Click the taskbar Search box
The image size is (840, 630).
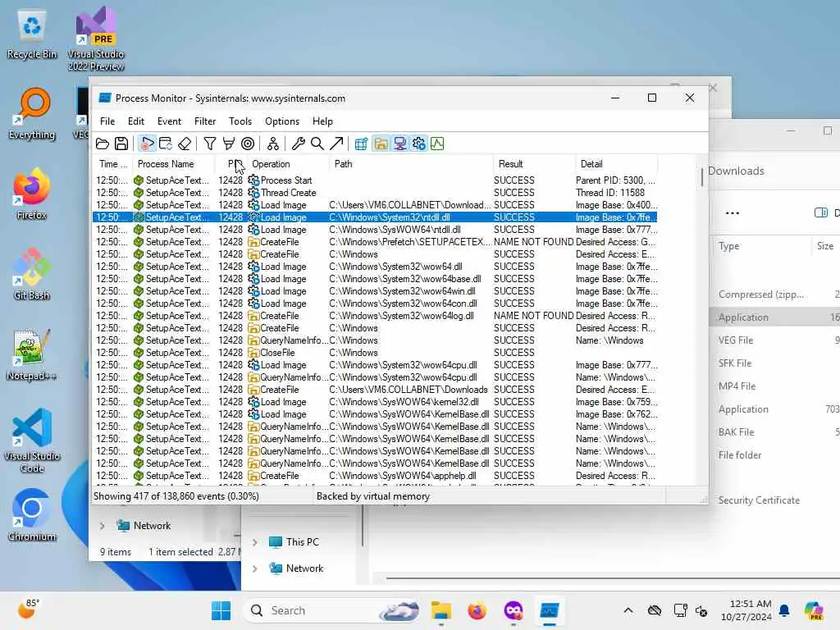tap(331, 610)
